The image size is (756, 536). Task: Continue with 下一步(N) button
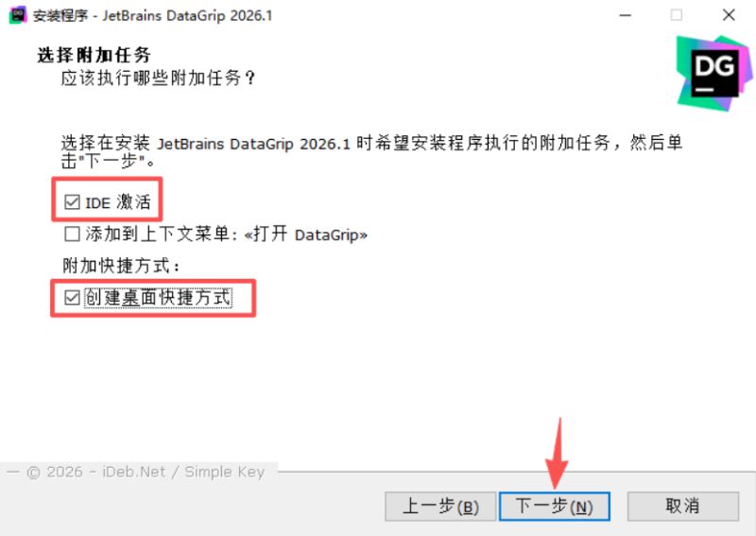[555, 507]
